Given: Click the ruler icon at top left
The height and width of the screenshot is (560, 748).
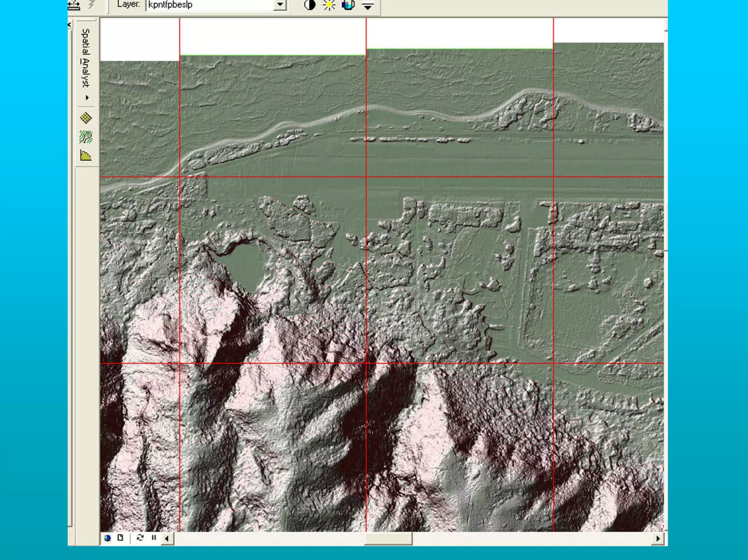Looking at the screenshot, I should coord(74,5).
